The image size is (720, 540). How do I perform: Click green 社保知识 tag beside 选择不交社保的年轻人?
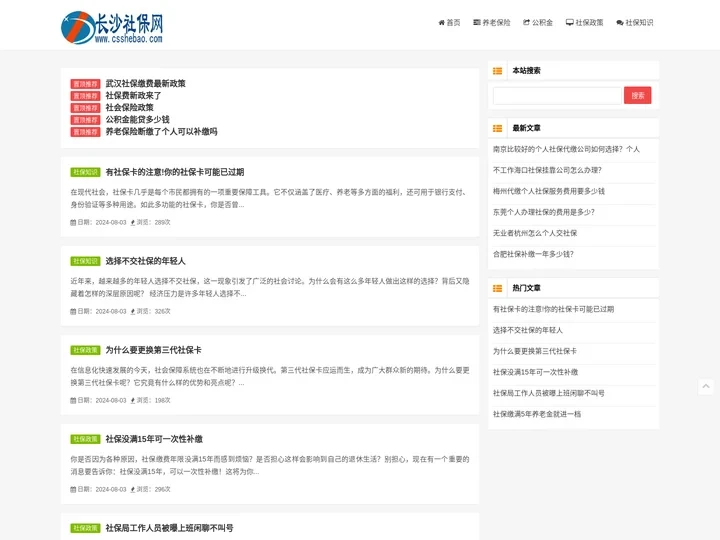[x=85, y=261]
